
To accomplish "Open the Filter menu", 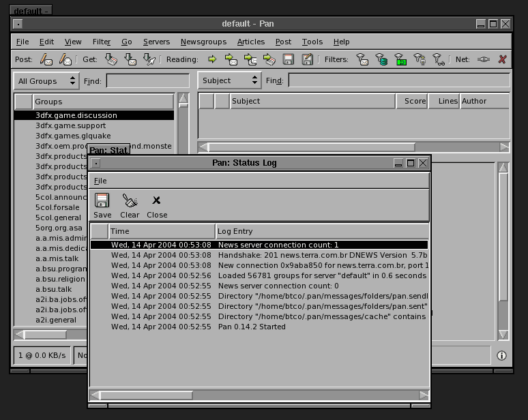I will click(x=102, y=42).
